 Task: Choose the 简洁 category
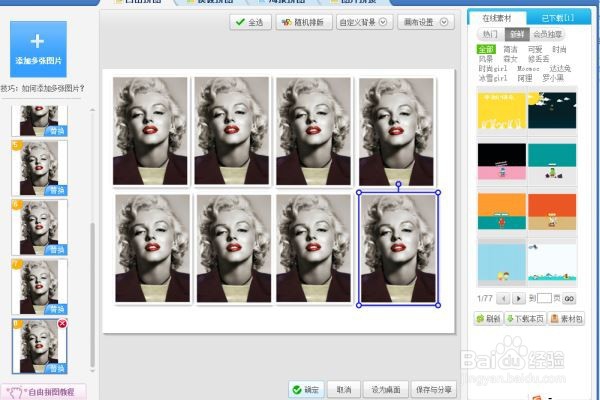pos(510,49)
